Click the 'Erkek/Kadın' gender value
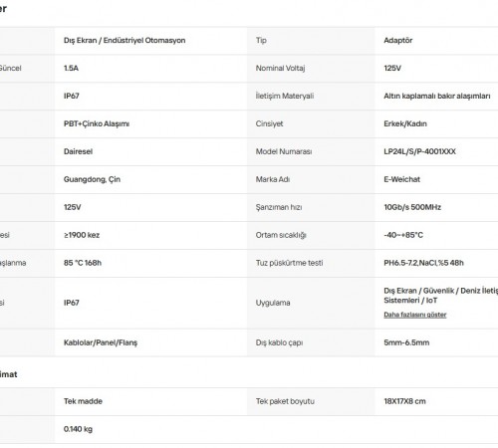 [x=405, y=123]
